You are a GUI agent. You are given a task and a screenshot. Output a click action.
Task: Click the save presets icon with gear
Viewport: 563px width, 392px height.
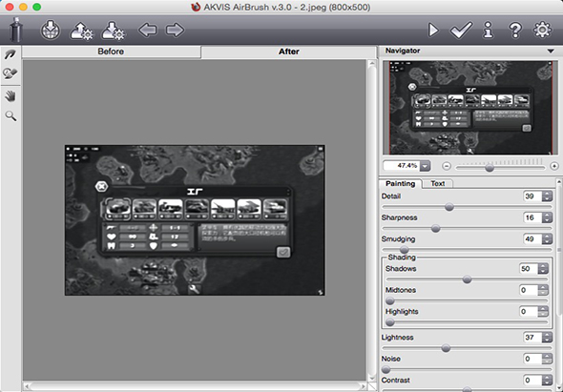[114, 31]
